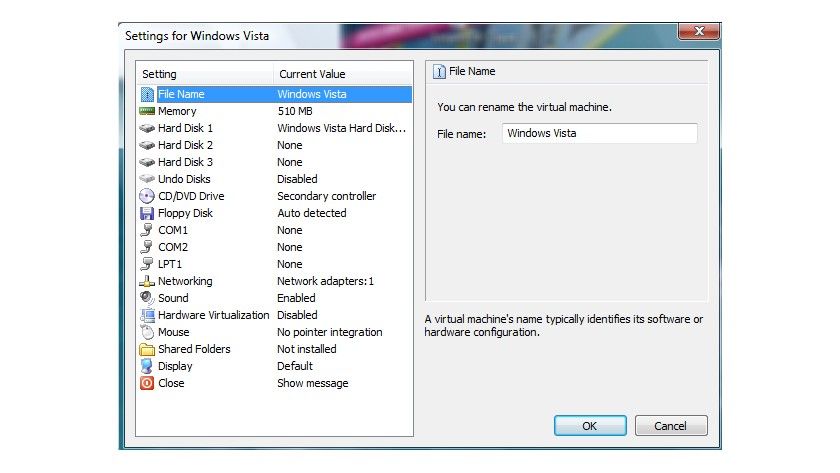Screen dimensions: 840x473
Task: Click the 'Not installed' value
Action: 307,349
